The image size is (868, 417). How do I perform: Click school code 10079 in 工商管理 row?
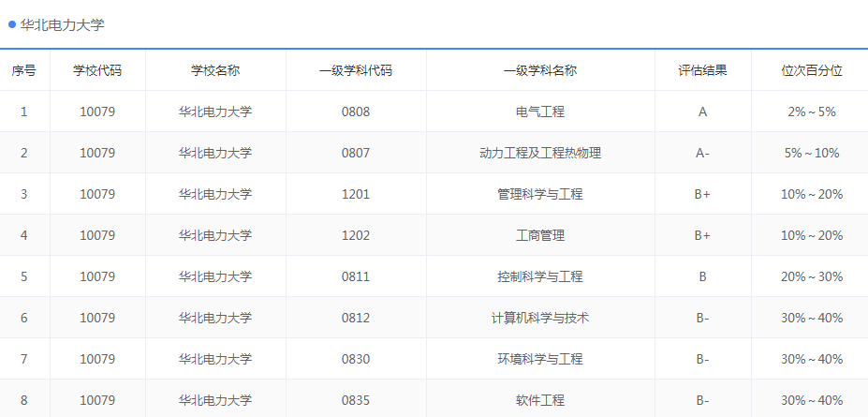97,235
